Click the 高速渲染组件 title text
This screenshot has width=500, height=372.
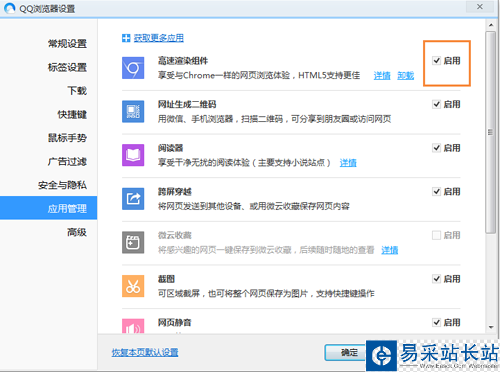click(x=183, y=61)
